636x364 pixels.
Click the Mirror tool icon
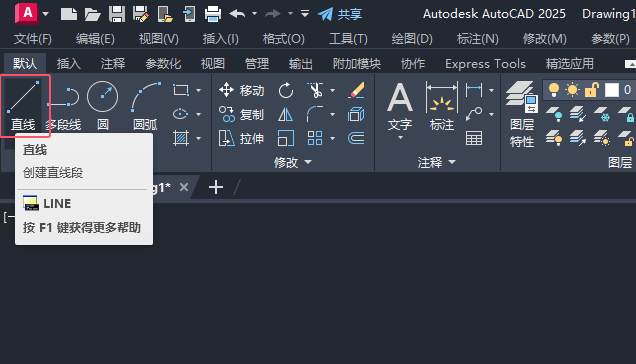click(286, 114)
